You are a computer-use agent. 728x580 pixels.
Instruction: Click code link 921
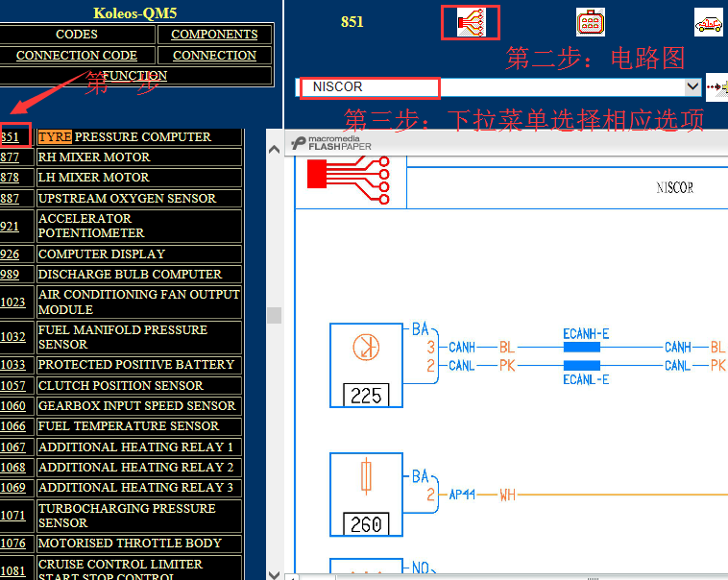coord(10,227)
